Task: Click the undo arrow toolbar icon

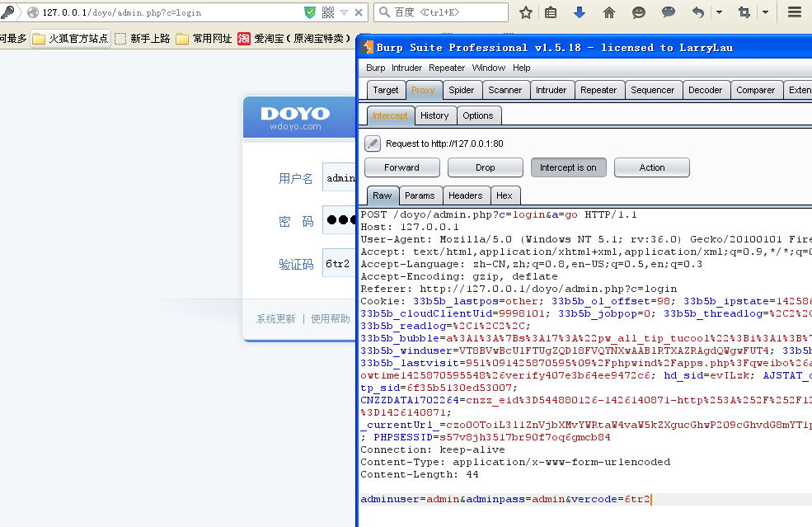Action: pos(698,12)
